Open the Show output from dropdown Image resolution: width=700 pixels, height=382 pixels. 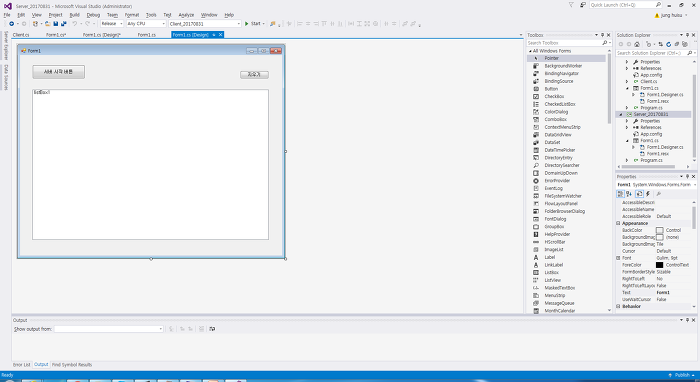coord(108,329)
